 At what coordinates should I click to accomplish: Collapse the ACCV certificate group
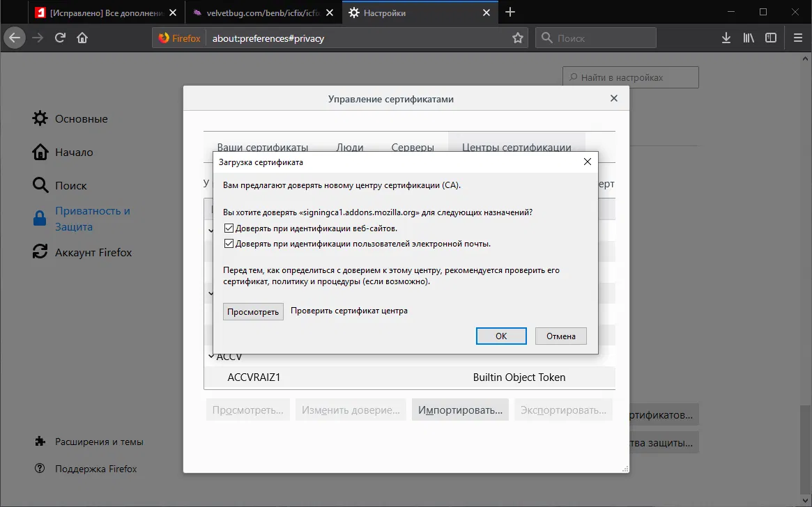coord(210,357)
